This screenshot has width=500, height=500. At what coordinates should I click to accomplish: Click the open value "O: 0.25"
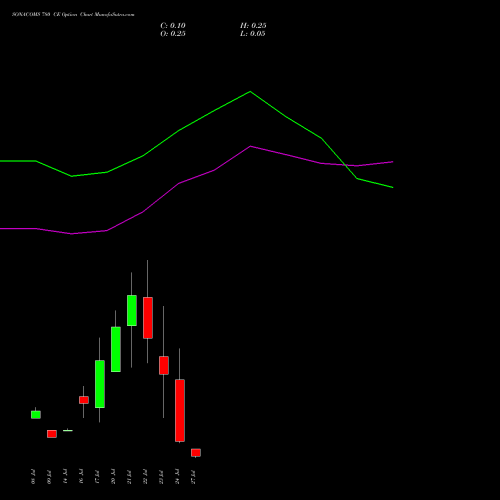click(173, 34)
